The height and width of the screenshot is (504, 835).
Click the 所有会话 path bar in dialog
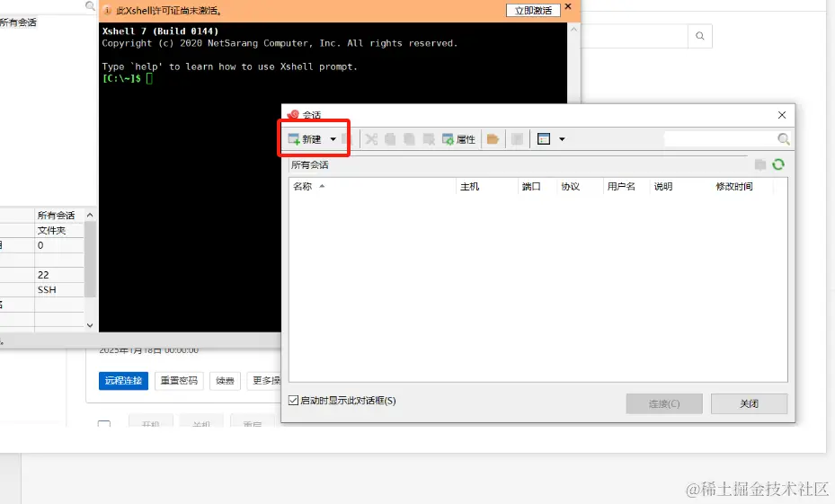coord(520,165)
